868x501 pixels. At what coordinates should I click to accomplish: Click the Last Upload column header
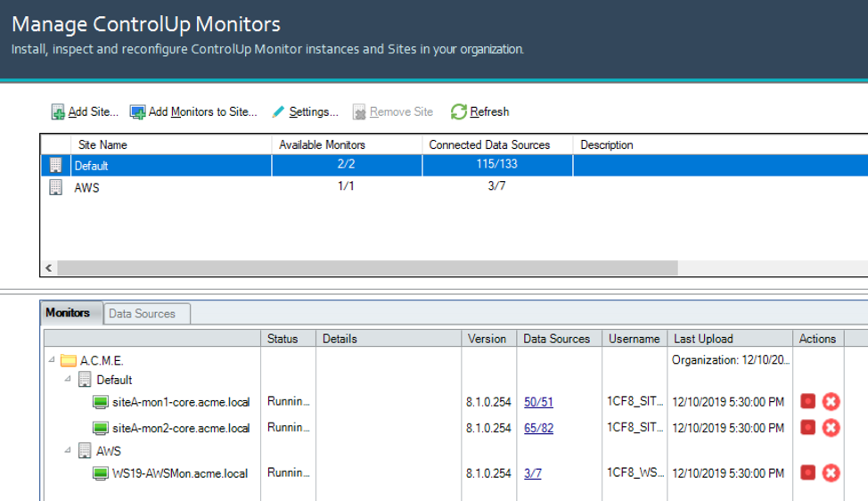[x=730, y=339]
